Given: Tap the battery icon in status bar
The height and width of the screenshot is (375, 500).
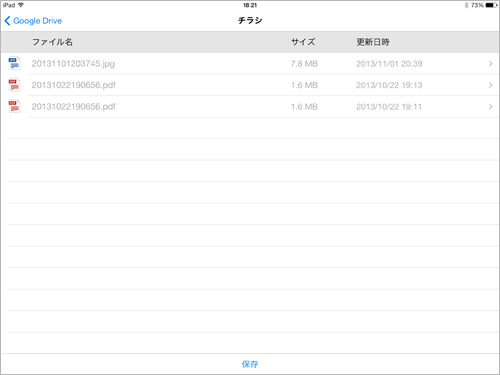Looking at the screenshot, I should 492,5.
